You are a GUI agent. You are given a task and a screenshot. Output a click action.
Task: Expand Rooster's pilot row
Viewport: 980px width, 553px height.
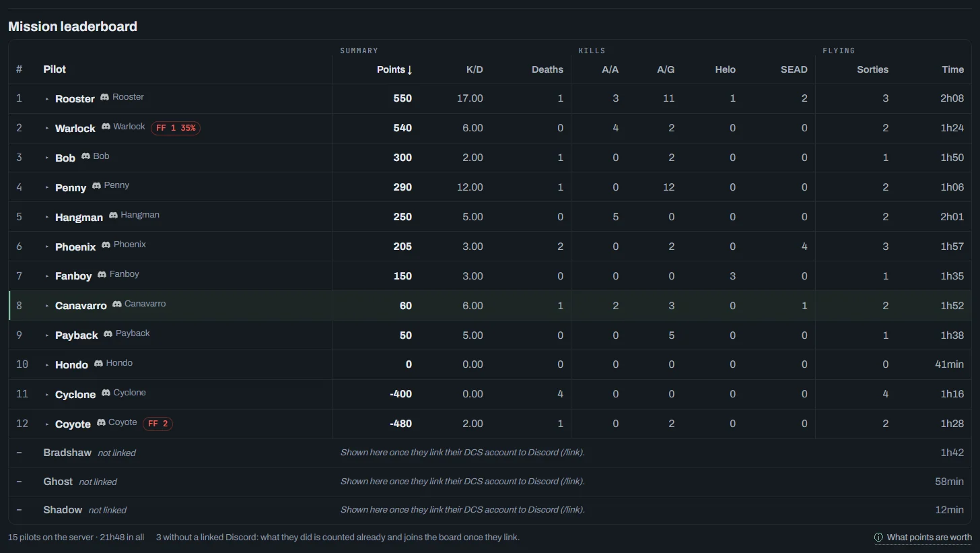point(47,99)
